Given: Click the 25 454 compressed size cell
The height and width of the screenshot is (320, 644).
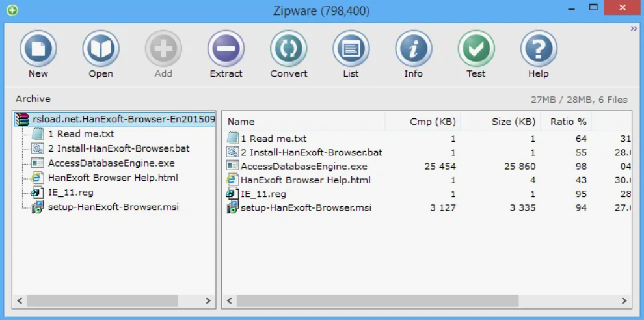Looking at the screenshot, I should pos(440,167).
